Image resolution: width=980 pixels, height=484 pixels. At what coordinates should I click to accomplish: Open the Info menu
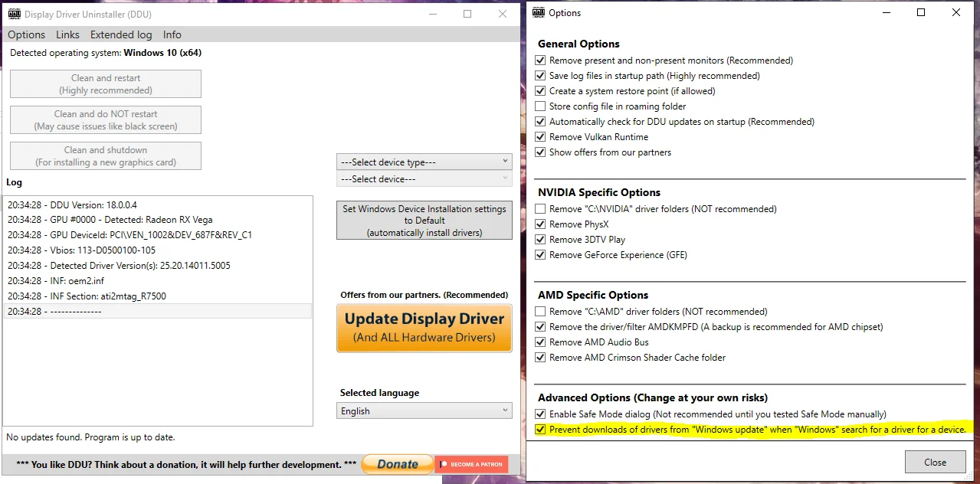pos(172,34)
